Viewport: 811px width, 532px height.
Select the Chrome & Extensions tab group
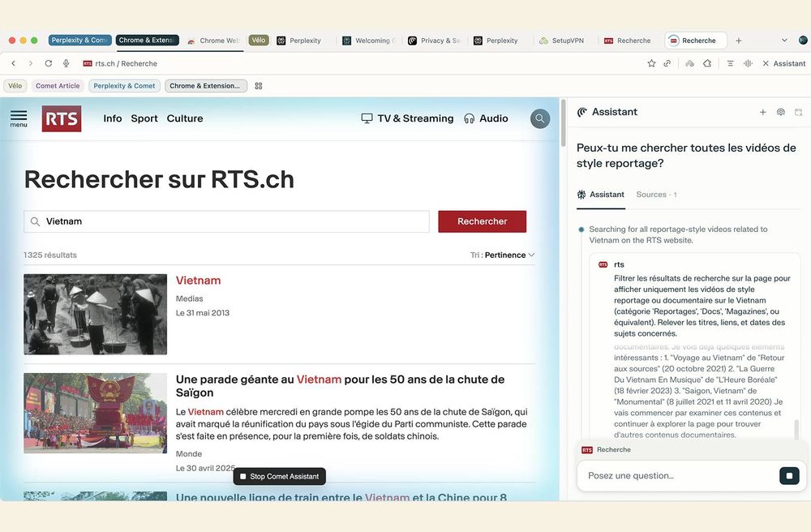[147, 40]
